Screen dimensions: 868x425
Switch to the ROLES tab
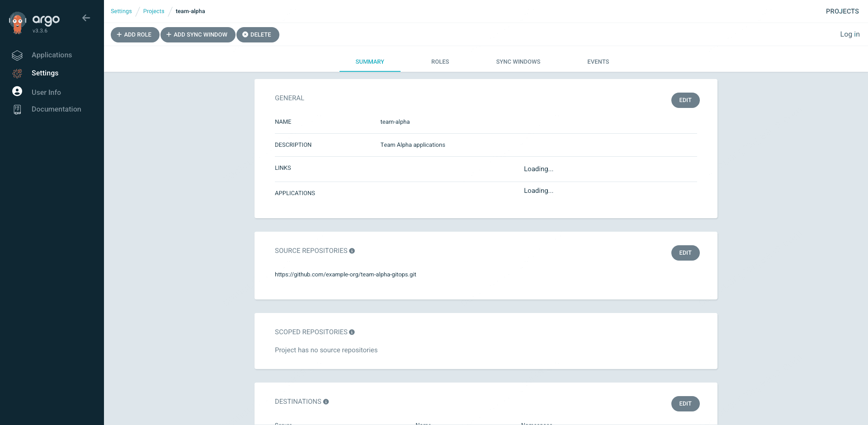pos(440,61)
